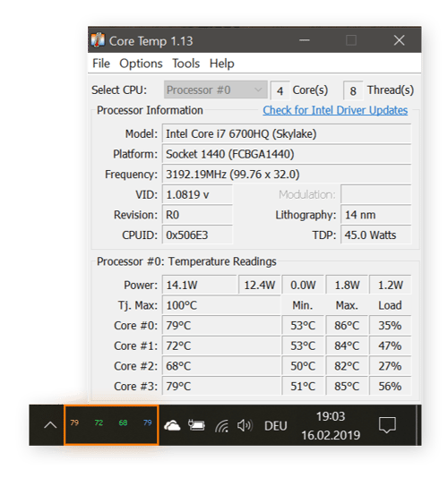Click the battery power tray icon

[196, 425]
